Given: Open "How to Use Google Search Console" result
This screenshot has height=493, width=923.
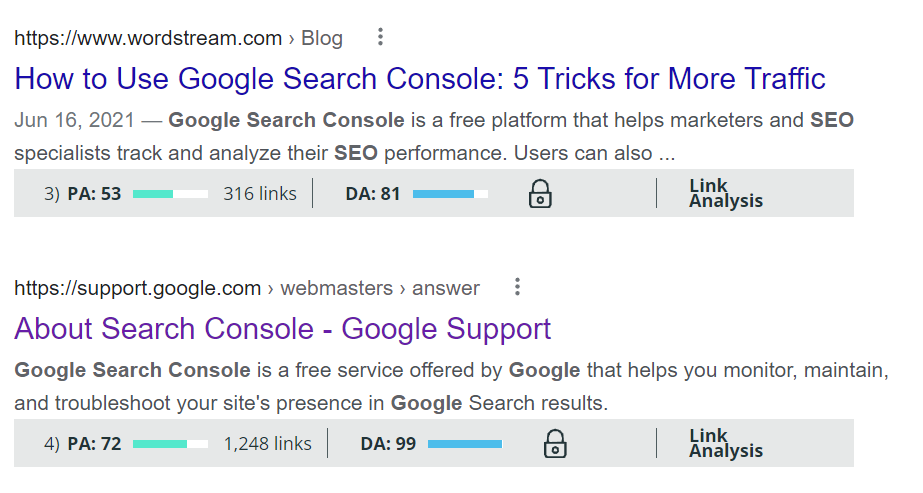Looking at the screenshot, I should coord(420,78).
